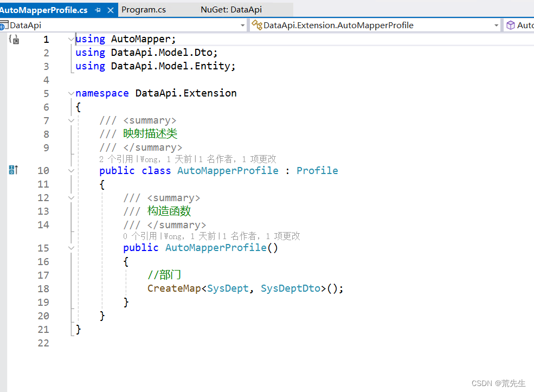Collapse the summary comment at line 12

pyautogui.click(x=71, y=198)
